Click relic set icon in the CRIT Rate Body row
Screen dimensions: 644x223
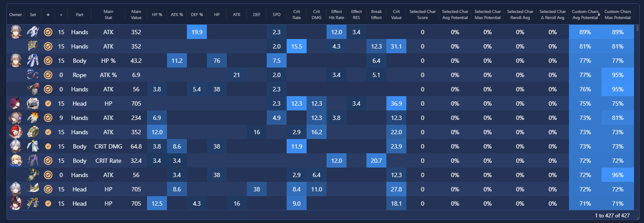(33, 161)
